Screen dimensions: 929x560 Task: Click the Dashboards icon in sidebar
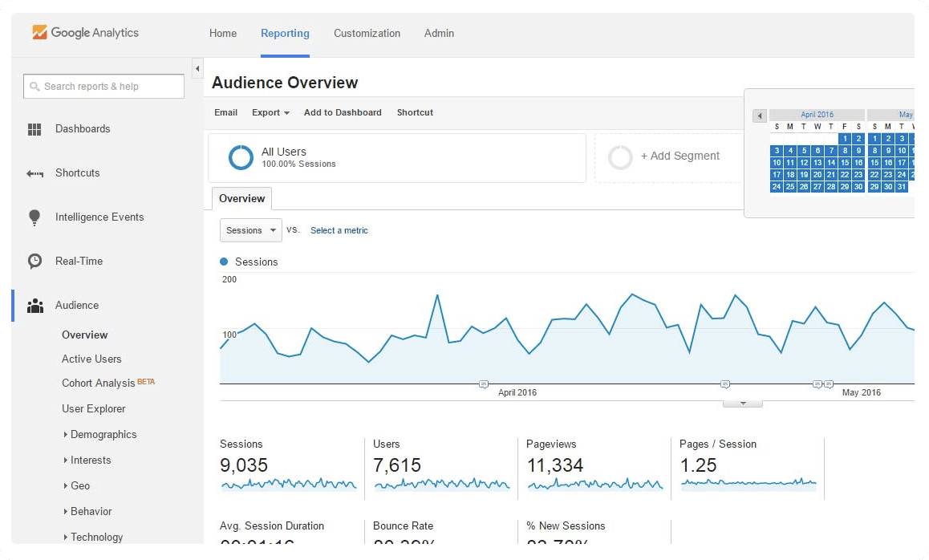pos(34,128)
